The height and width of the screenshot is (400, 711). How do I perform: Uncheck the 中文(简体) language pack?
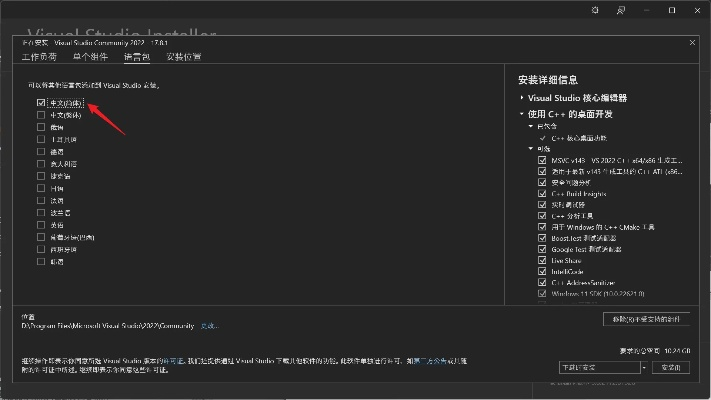[x=41, y=103]
